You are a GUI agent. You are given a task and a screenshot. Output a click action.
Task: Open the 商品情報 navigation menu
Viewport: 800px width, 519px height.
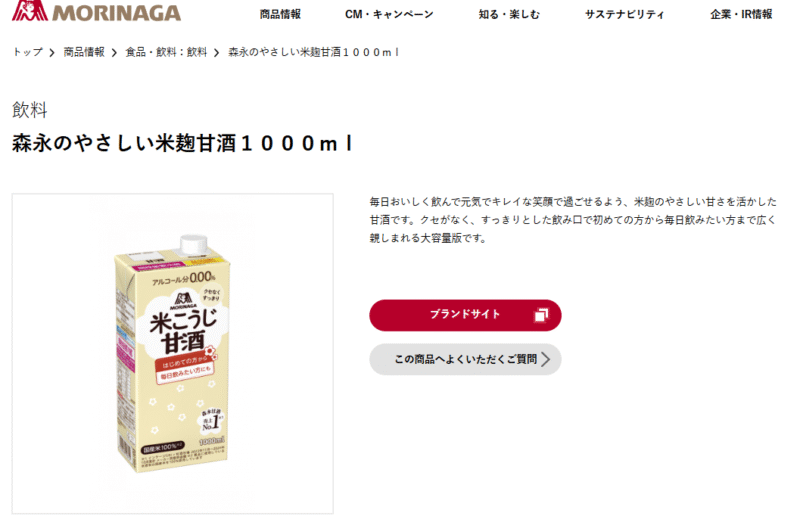[x=280, y=14]
